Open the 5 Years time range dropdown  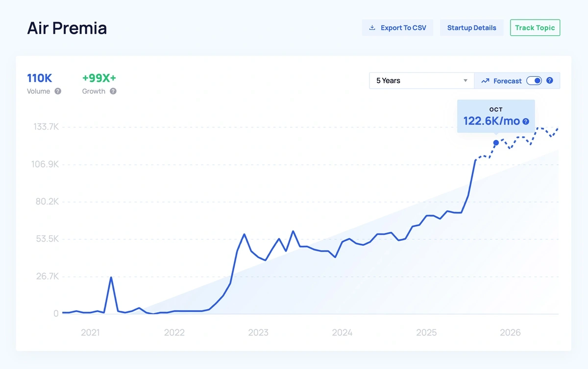coord(421,80)
